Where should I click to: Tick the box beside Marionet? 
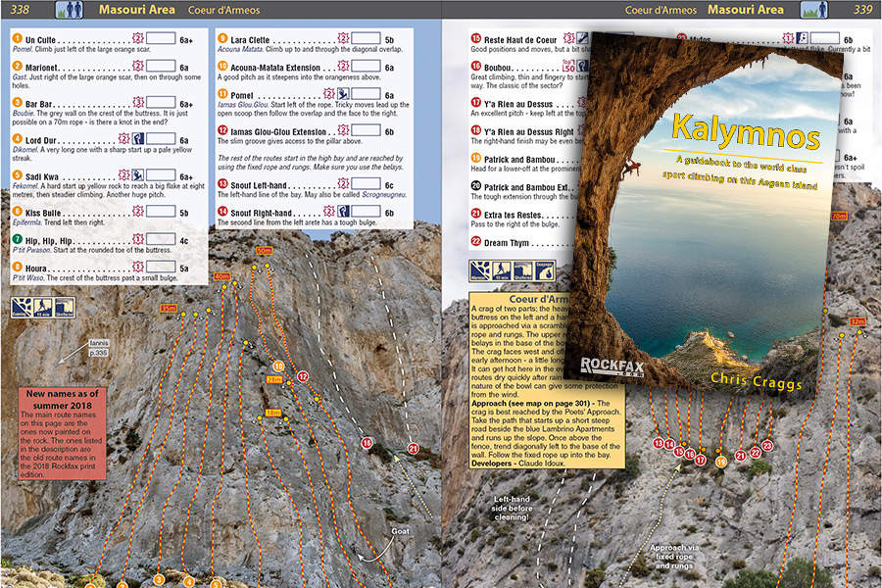tap(161, 66)
